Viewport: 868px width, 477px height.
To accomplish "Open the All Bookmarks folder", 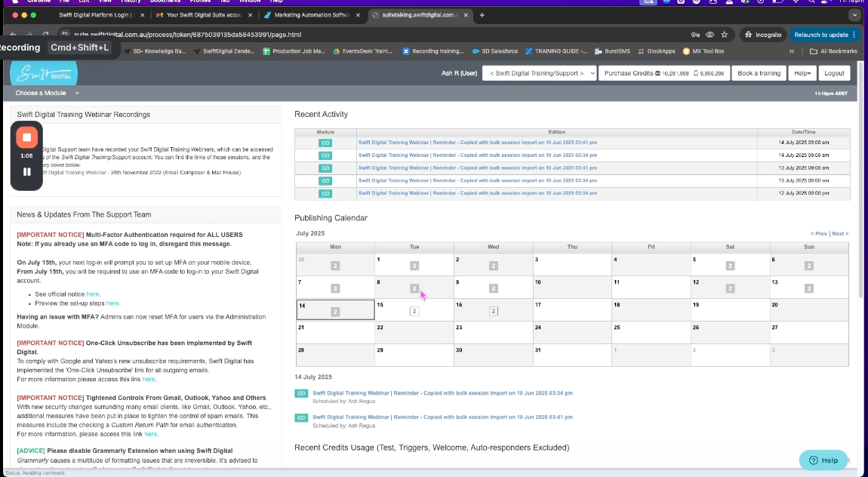I will click(x=833, y=51).
